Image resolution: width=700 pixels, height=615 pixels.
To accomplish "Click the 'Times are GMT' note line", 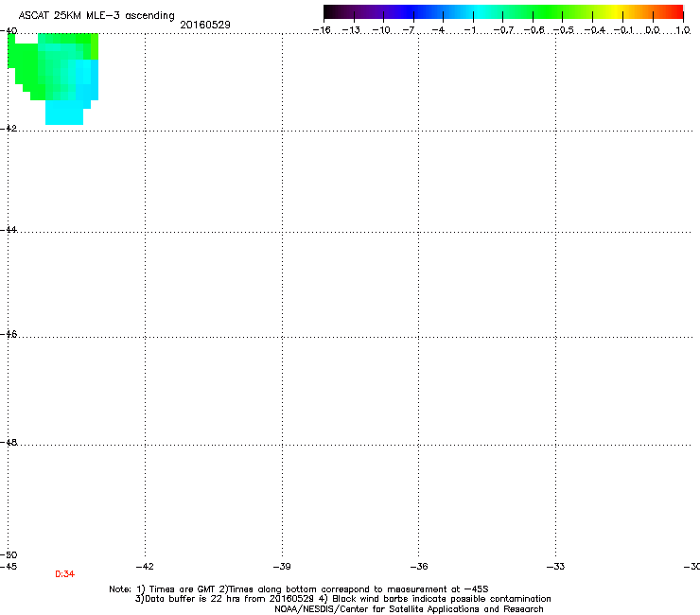I will pos(299,589).
